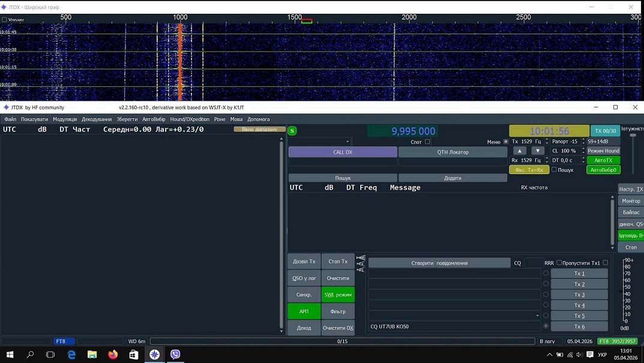Screen dimensions: 644x363
Task: Click the Меню toggle icon beside Tx frequency
Action: click(505, 142)
